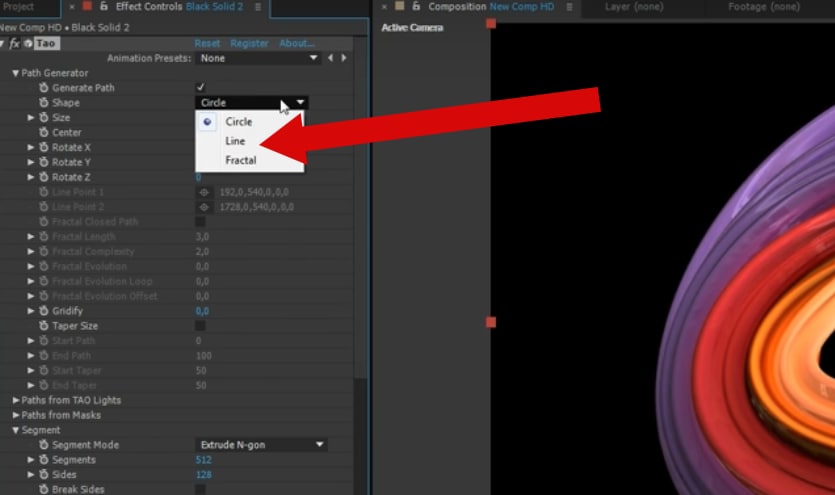Screen dimensions: 835x495
Task: Click the Line Point 1 crosshair icon
Action: (x=204, y=192)
